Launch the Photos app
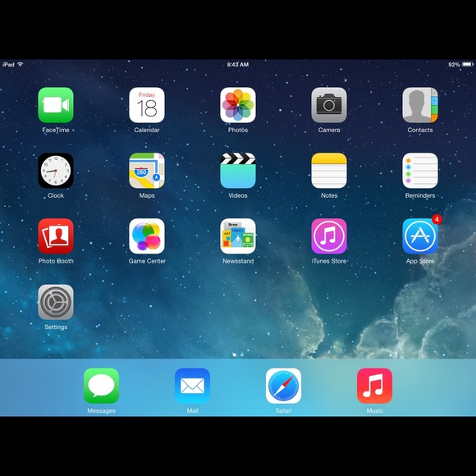This screenshot has height=476, width=476. [x=238, y=105]
